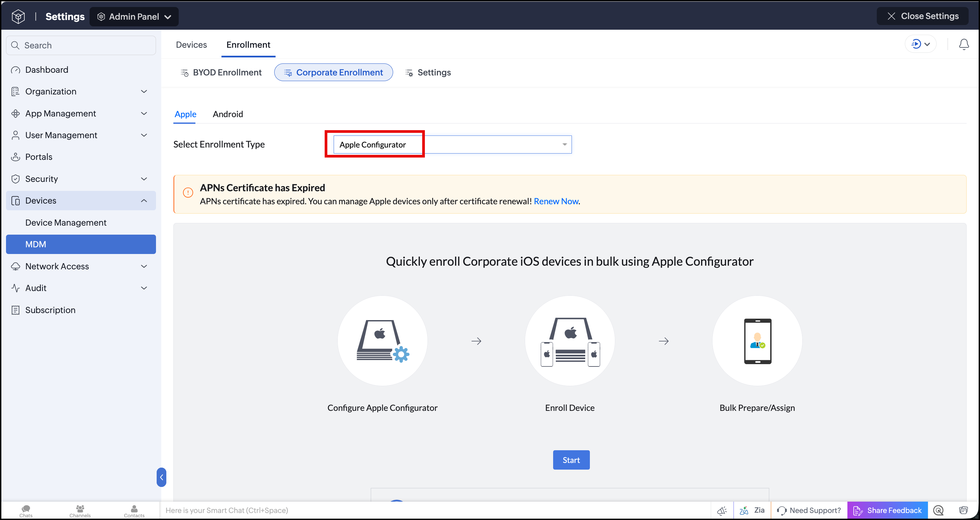Open the BYOD Enrollment tab
Screen dimensions: 980x520
coord(221,73)
